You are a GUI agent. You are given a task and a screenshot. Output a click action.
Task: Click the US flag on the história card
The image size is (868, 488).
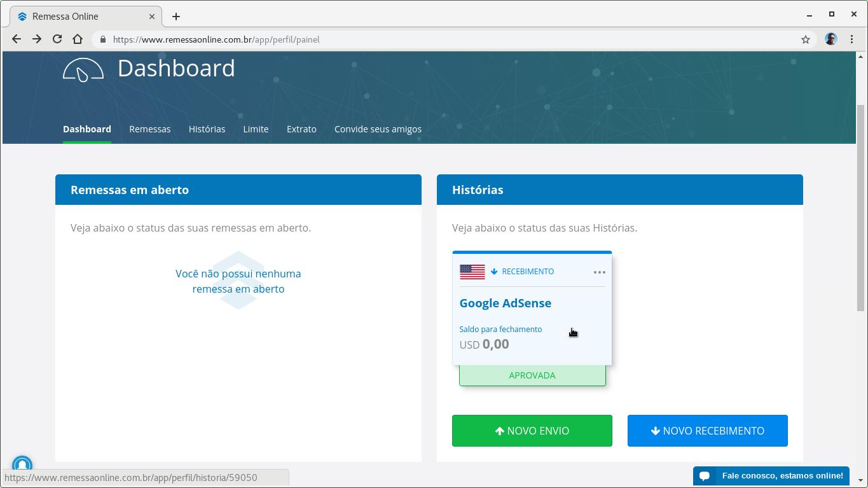pos(472,272)
